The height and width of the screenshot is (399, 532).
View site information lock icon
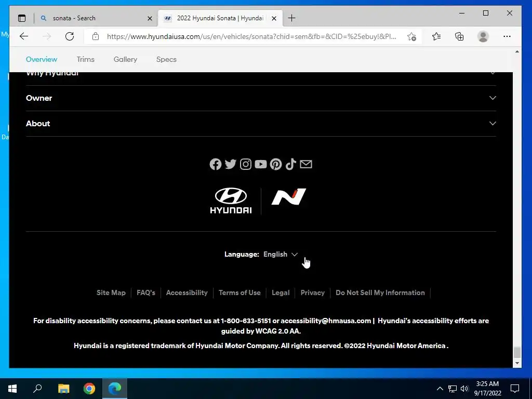pyautogui.click(x=96, y=36)
